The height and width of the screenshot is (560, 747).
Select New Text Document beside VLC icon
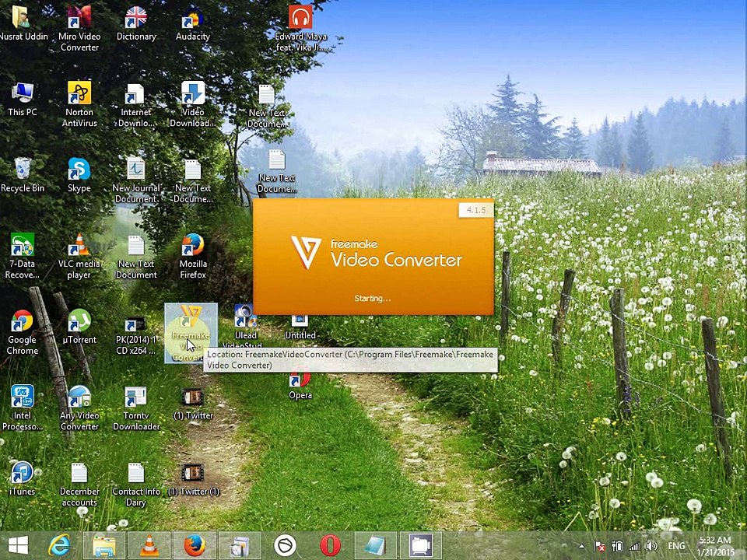[x=135, y=256]
